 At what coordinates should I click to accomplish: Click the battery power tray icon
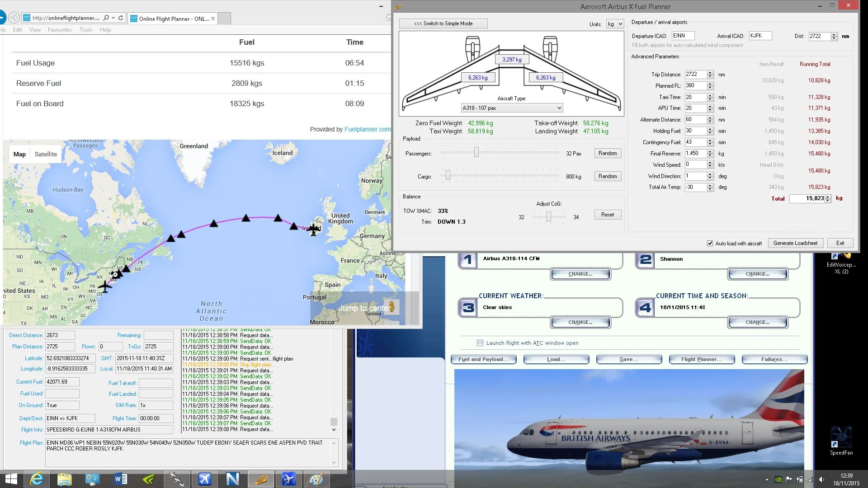[x=800, y=479]
